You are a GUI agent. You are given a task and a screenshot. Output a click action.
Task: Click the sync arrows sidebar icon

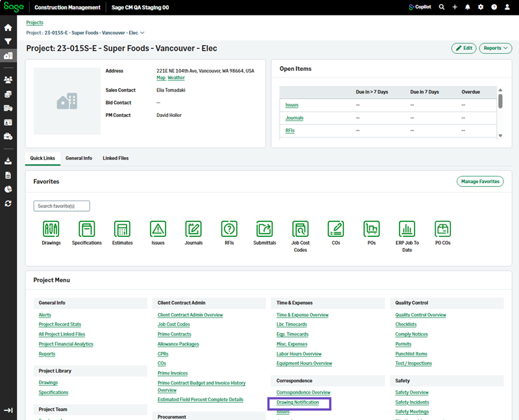[8, 203]
